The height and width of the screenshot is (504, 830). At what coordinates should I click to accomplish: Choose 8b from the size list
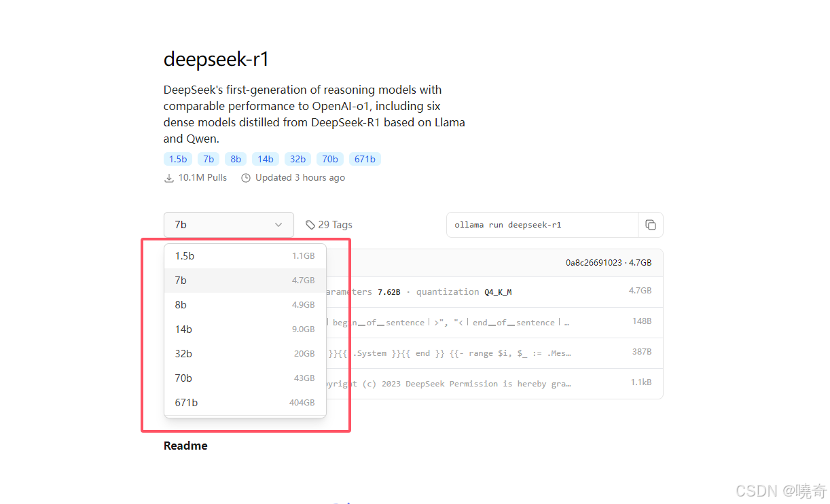245,305
